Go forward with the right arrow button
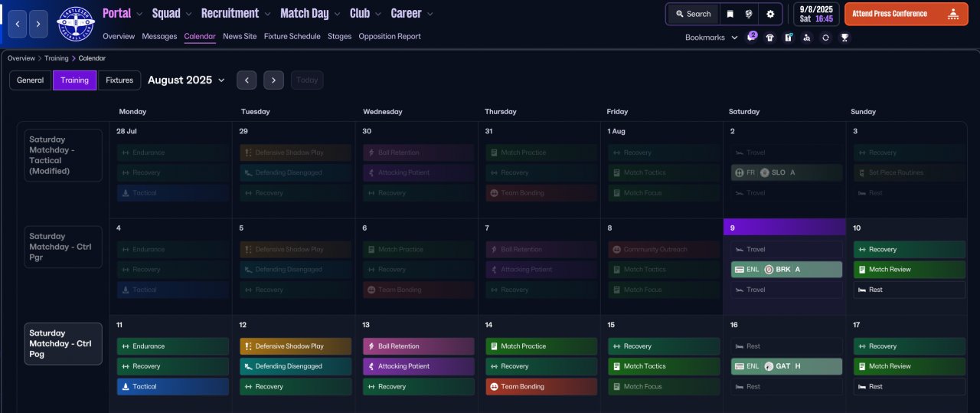 (x=38, y=25)
